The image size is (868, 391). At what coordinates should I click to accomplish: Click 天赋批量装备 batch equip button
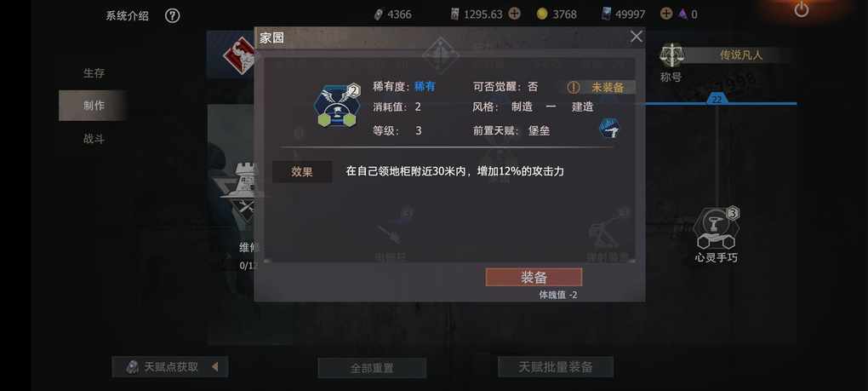(556, 366)
